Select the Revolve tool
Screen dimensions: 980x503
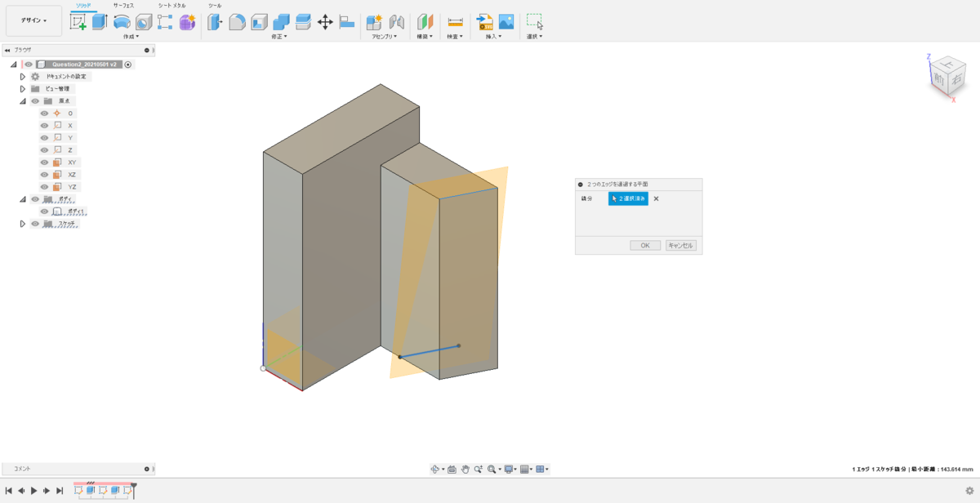[x=122, y=22]
